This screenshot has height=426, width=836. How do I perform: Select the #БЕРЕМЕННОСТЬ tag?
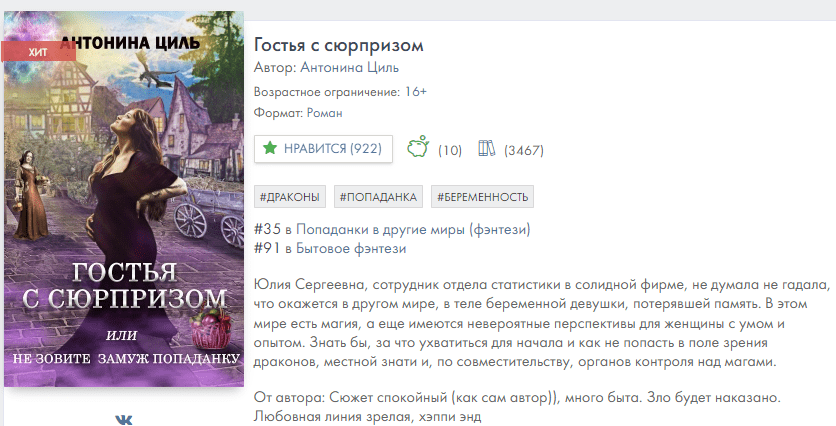(483, 197)
